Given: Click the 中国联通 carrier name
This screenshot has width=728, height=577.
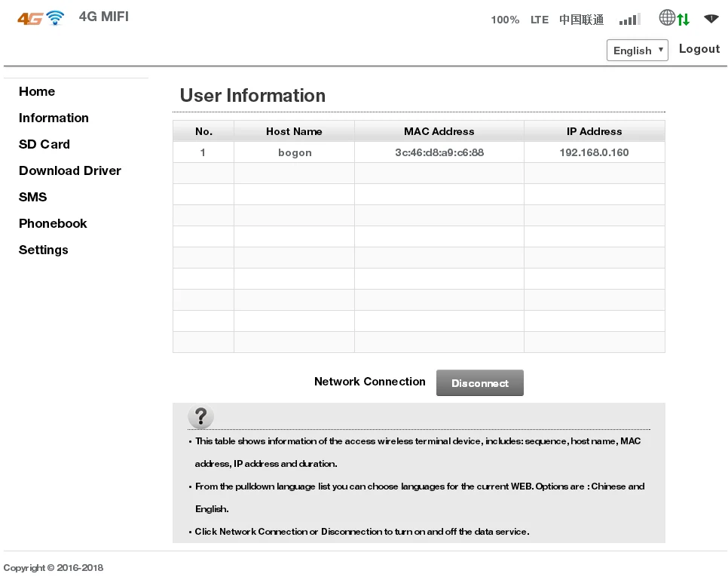Looking at the screenshot, I should click(x=581, y=20).
